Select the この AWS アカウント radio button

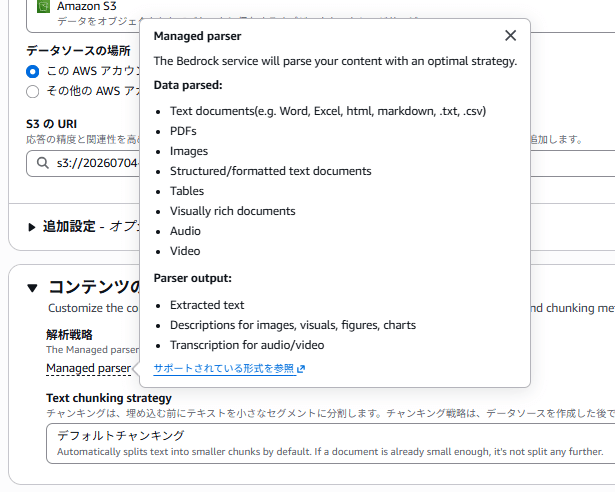coord(33,71)
